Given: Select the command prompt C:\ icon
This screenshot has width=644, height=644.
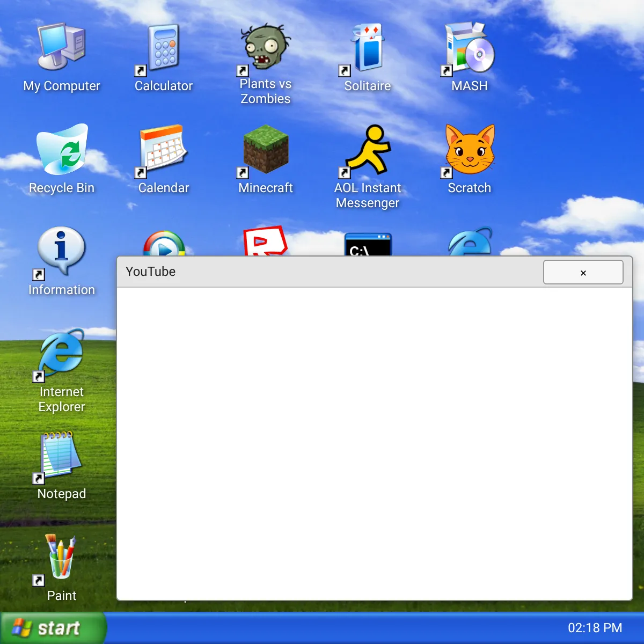Looking at the screenshot, I should 368,244.
